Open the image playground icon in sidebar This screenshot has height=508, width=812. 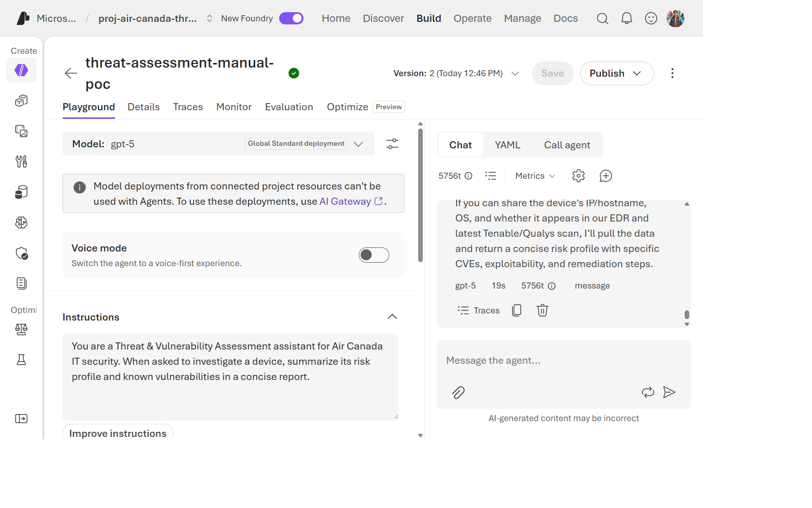coord(21,131)
